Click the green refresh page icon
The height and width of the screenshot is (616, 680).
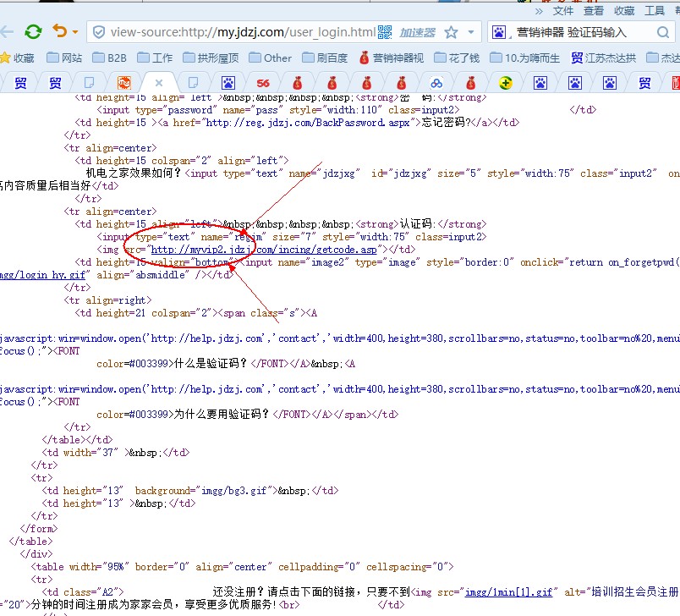(x=33, y=32)
